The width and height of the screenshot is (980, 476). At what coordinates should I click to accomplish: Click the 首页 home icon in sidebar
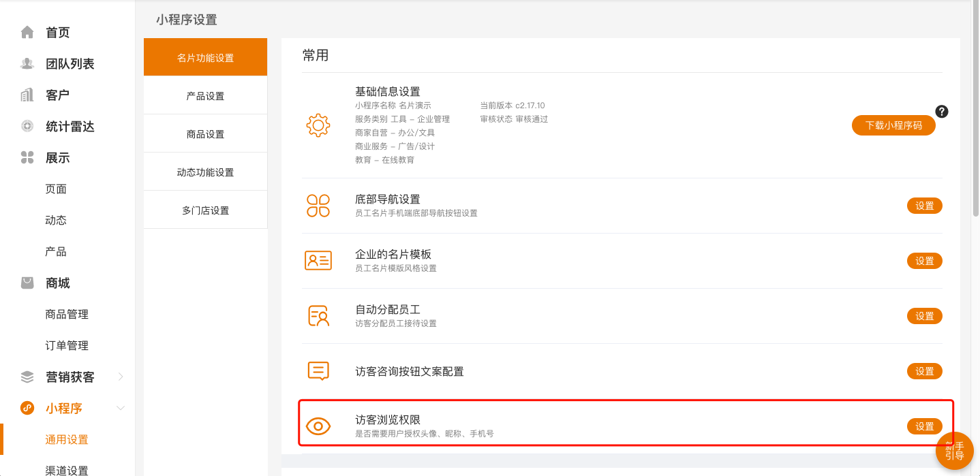[x=27, y=33]
